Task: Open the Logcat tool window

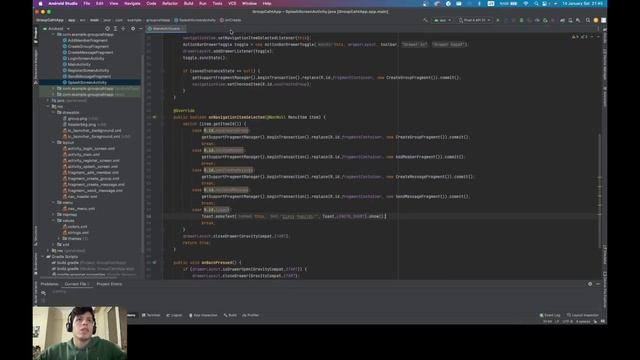Action: (x=174, y=315)
